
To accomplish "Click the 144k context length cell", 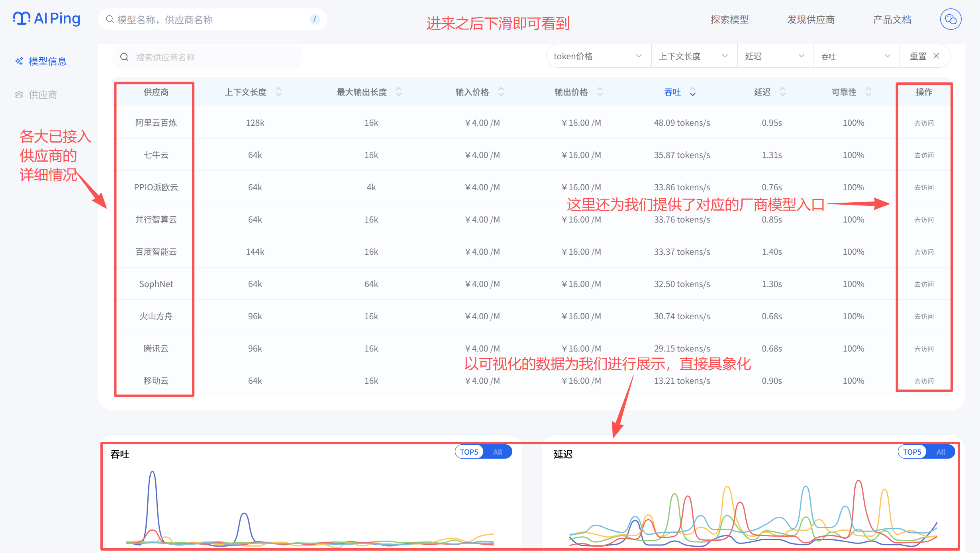I will pos(255,252).
